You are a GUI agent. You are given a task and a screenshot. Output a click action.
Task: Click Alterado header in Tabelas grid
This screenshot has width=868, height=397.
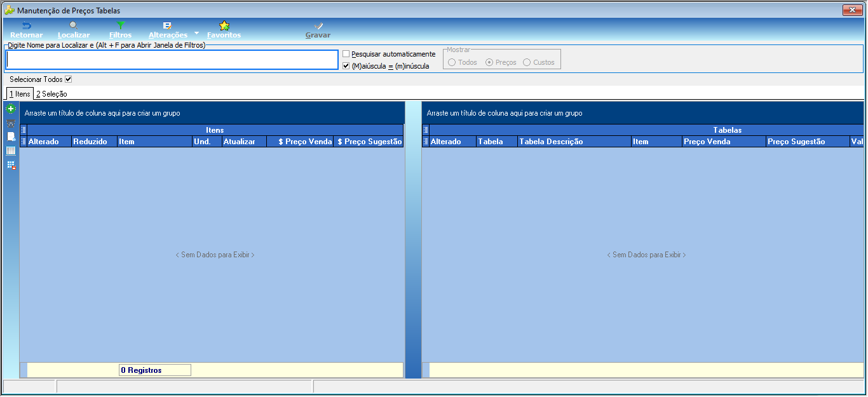[x=452, y=142]
